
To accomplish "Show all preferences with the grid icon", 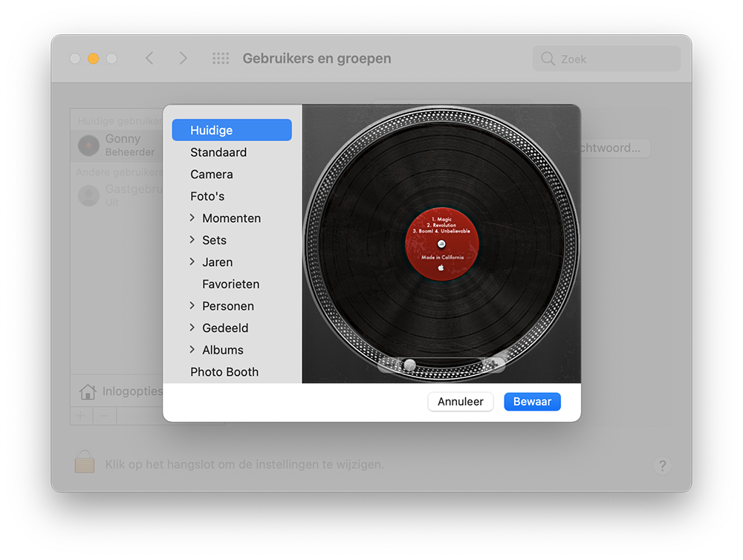I will tap(221, 58).
